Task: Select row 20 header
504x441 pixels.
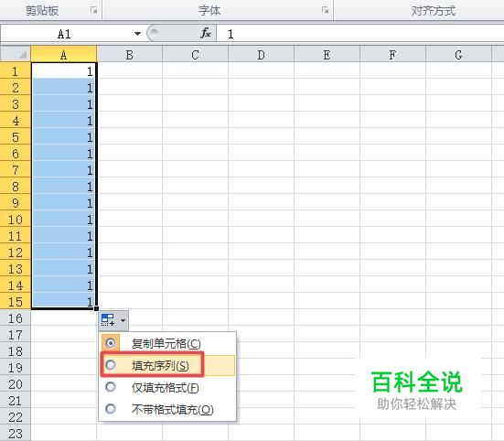Action: click(16, 384)
